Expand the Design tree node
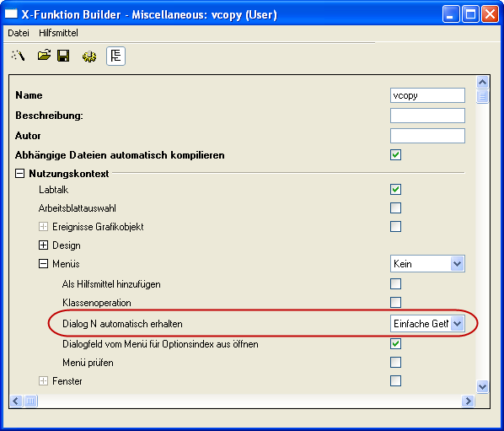The height and width of the screenshot is (431, 504). 43,245
